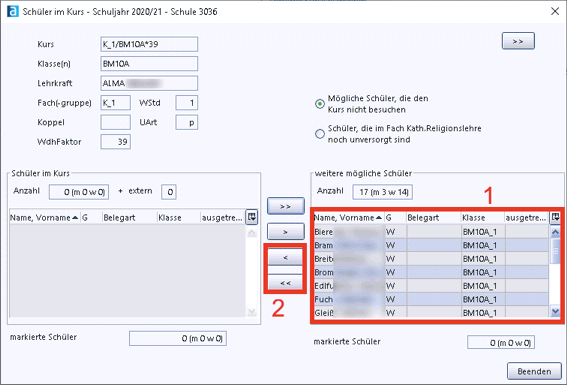This screenshot has height=385, width=567.
Task: Click the Klasse column header in right table
Action: click(x=482, y=218)
